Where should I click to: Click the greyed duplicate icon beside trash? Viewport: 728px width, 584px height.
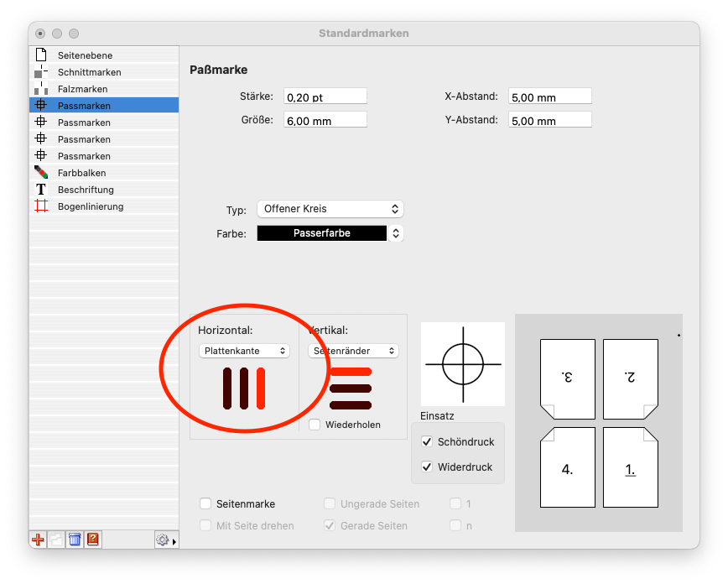click(x=56, y=540)
